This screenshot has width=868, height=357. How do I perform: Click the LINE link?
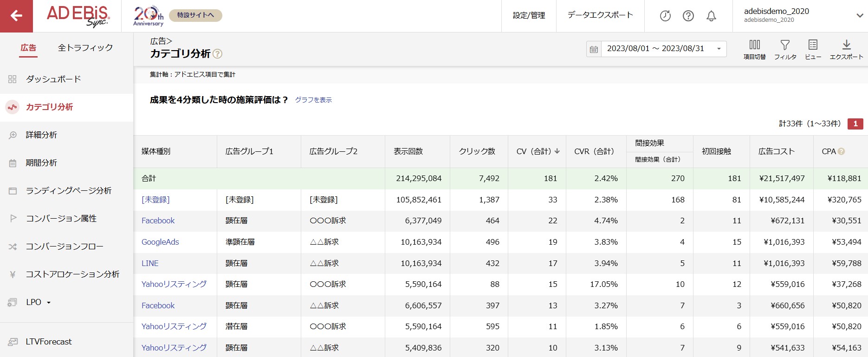(150, 263)
